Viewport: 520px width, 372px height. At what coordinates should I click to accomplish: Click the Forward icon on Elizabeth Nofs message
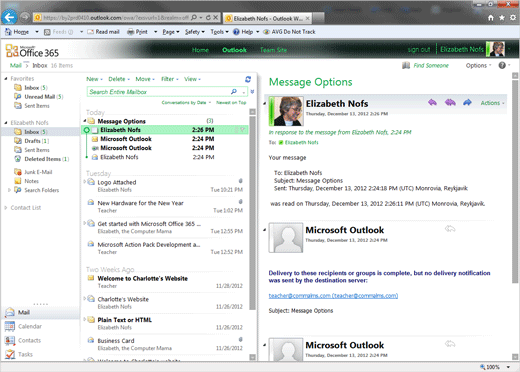pyautogui.click(x=467, y=102)
